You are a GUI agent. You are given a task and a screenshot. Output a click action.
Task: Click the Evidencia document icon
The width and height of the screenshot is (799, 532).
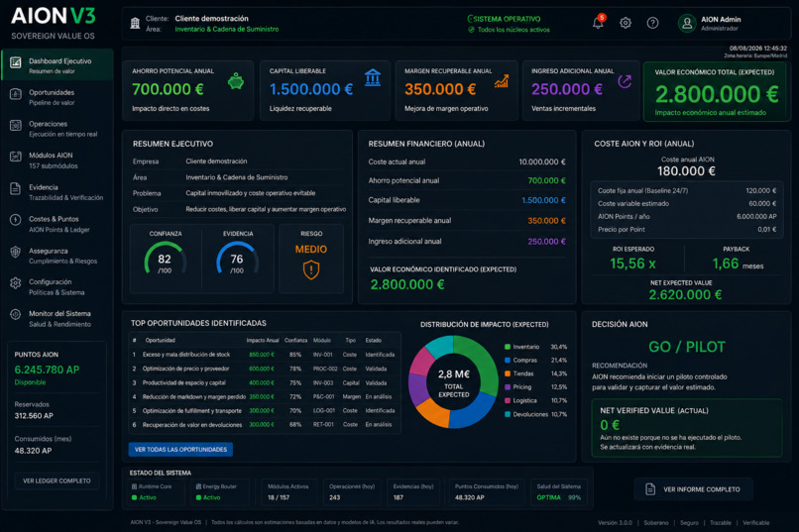pos(16,188)
